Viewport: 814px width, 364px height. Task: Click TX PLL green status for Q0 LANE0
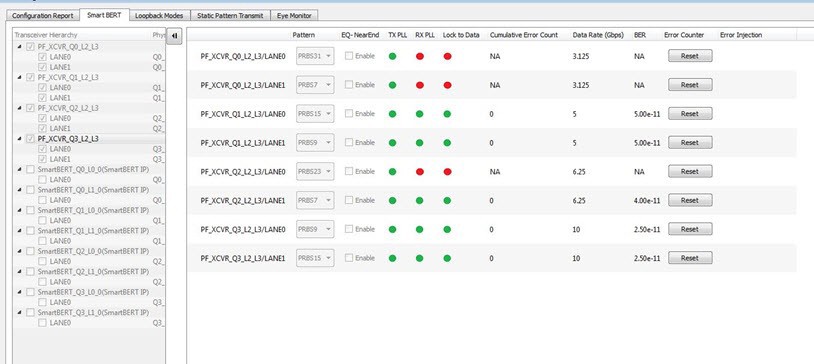pos(392,56)
